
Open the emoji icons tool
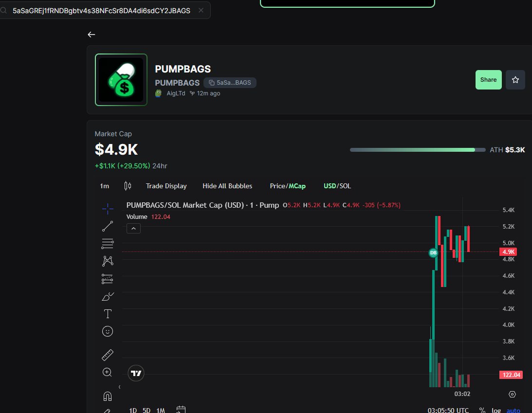[x=108, y=331]
